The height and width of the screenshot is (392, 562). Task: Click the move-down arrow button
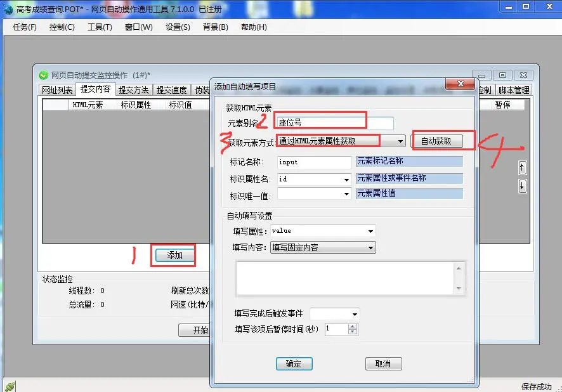[522, 186]
